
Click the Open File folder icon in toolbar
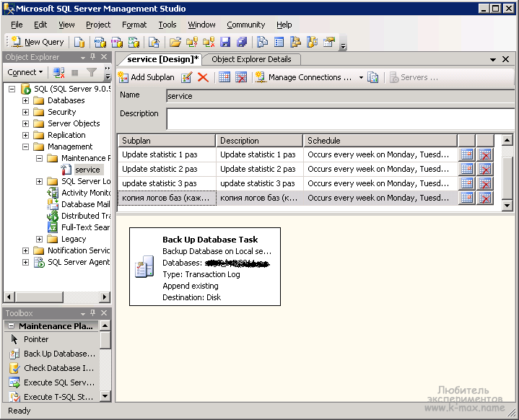click(x=175, y=42)
